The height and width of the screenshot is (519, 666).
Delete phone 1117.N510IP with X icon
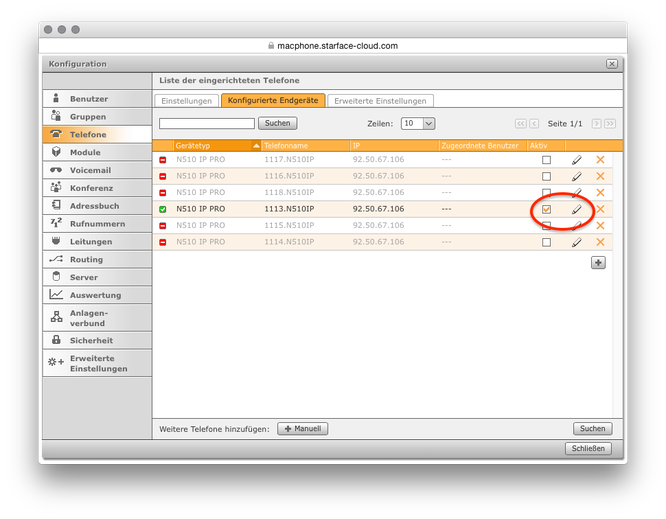point(600,160)
